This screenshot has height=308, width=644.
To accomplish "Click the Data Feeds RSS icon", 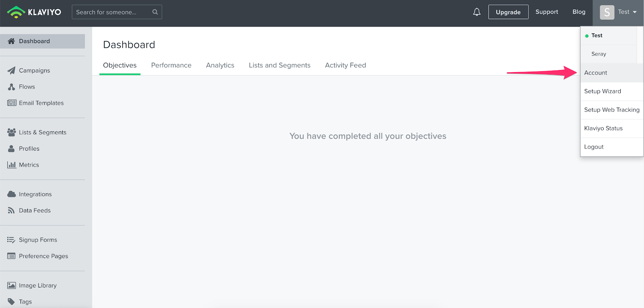I will tap(11, 211).
